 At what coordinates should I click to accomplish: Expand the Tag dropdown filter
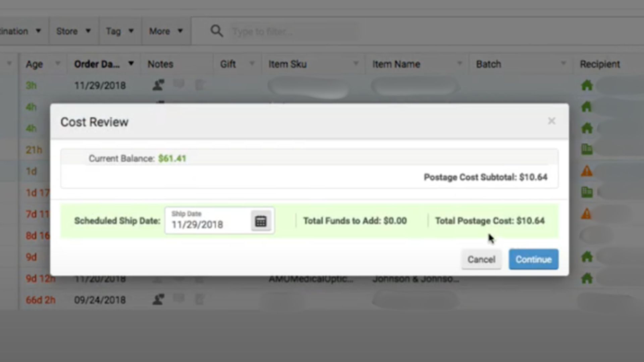click(x=119, y=31)
